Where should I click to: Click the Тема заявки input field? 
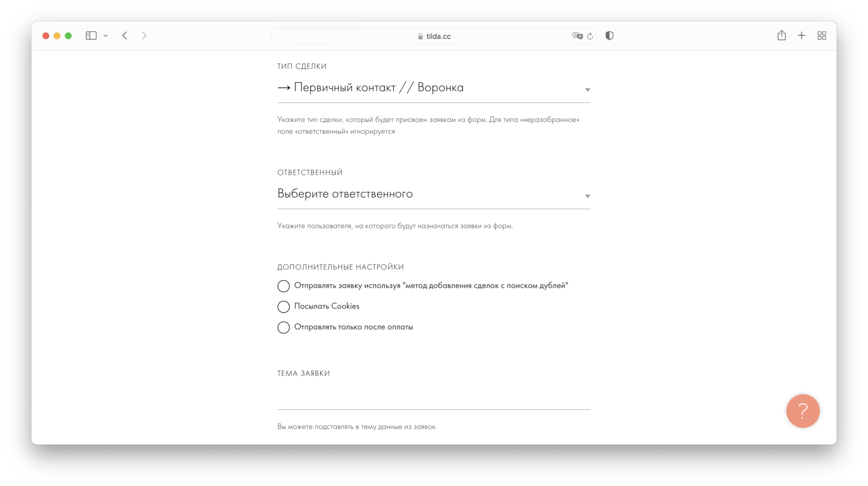pos(433,397)
